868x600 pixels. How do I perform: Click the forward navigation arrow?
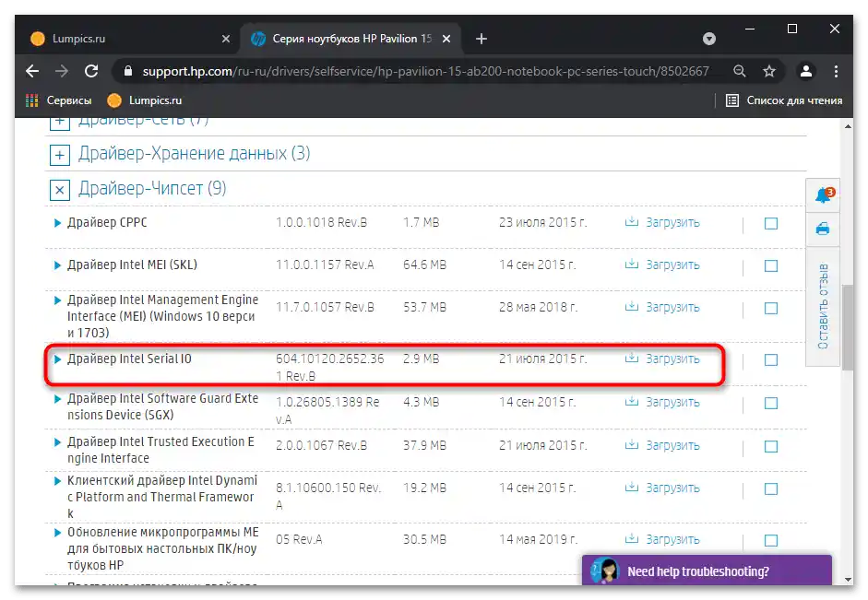[x=62, y=71]
